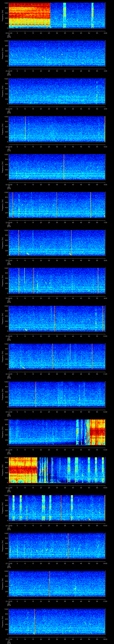114x644 pixels.
Task: Select the 13:00 end-of-minute axis label
Action: pos(105,450)
